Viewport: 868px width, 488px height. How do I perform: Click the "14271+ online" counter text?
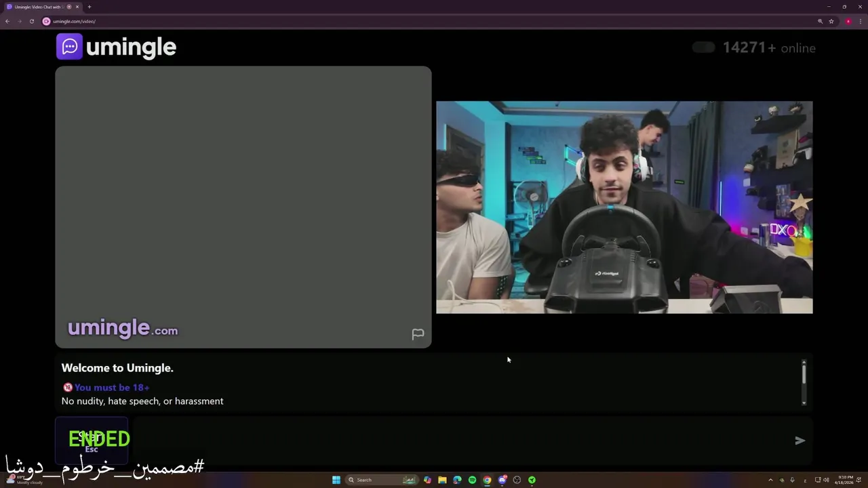769,47
